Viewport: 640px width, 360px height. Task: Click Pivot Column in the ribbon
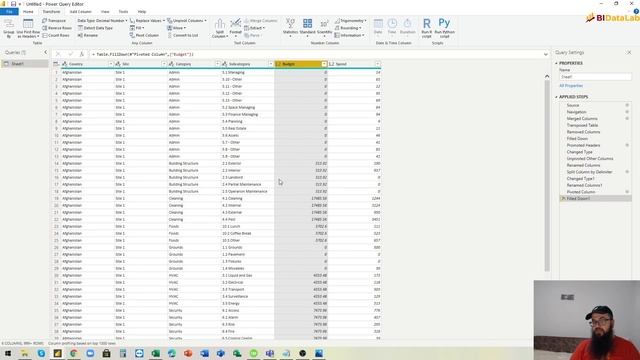[x=144, y=35]
